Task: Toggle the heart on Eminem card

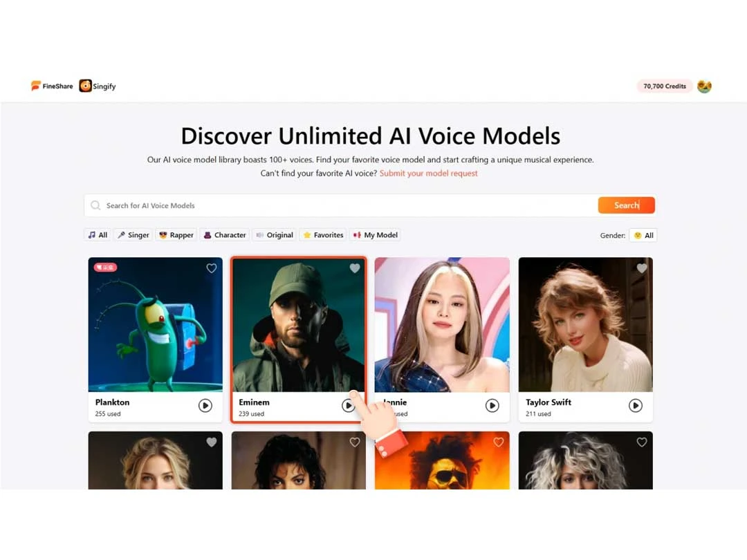Action: click(355, 268)
